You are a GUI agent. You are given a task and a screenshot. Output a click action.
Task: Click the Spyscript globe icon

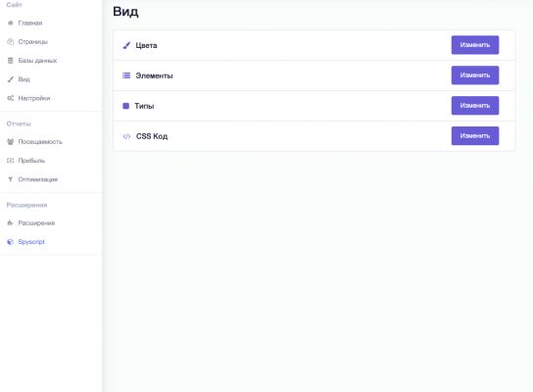11,242
